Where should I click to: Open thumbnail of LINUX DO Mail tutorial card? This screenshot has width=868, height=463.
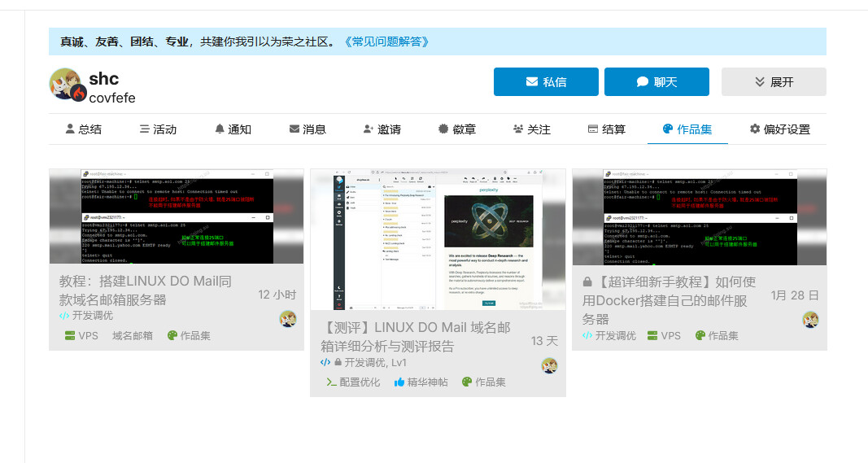click(177, 216)
